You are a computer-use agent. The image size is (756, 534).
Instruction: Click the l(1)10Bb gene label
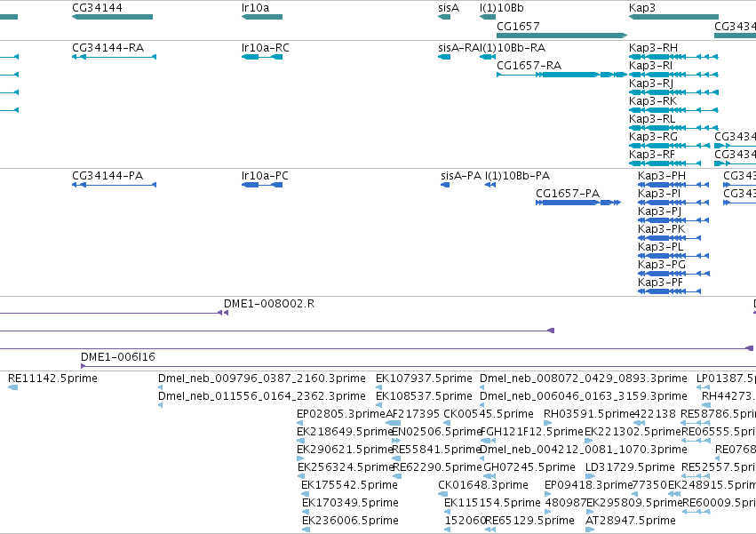(x=501, y=8)
